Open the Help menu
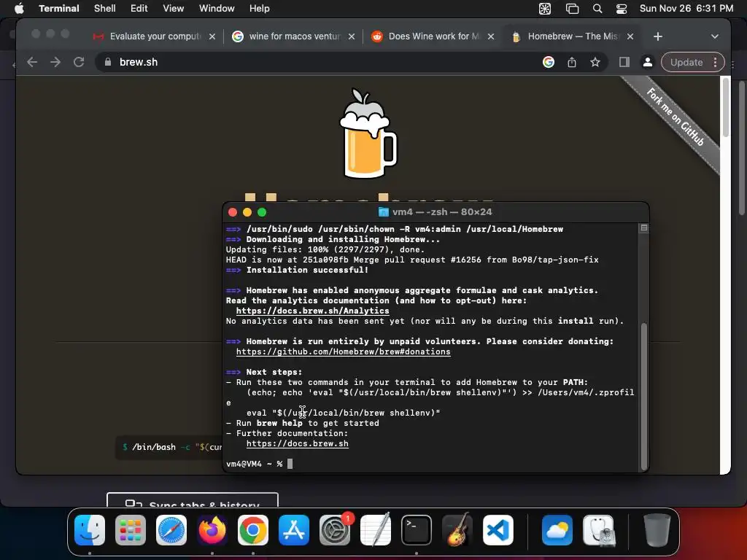This screenshot has height=560, width=747. (x=260, y=9)
